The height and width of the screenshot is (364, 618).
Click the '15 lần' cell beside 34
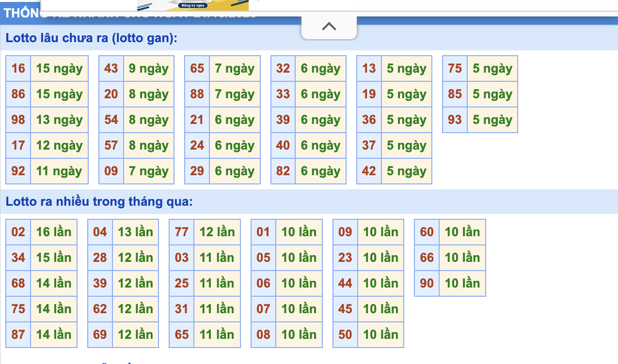point(54,258)
